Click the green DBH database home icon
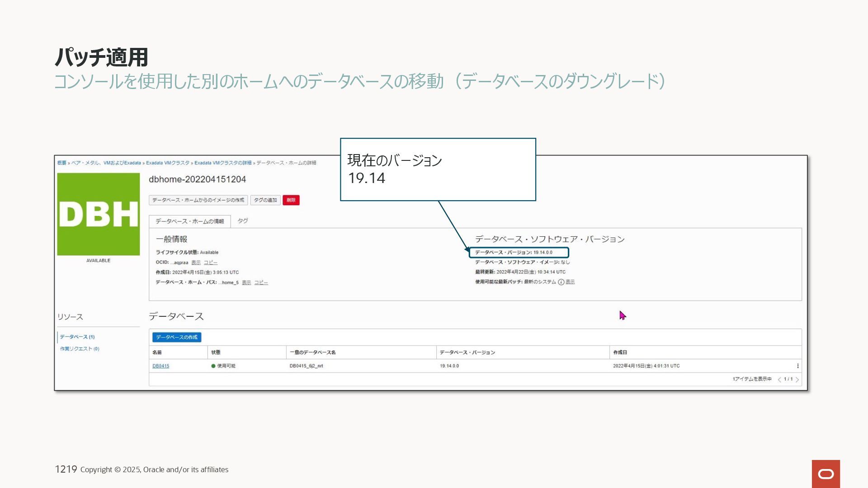Image resolution: width=868 pixels, height=488 pixels. click(98, 214)
